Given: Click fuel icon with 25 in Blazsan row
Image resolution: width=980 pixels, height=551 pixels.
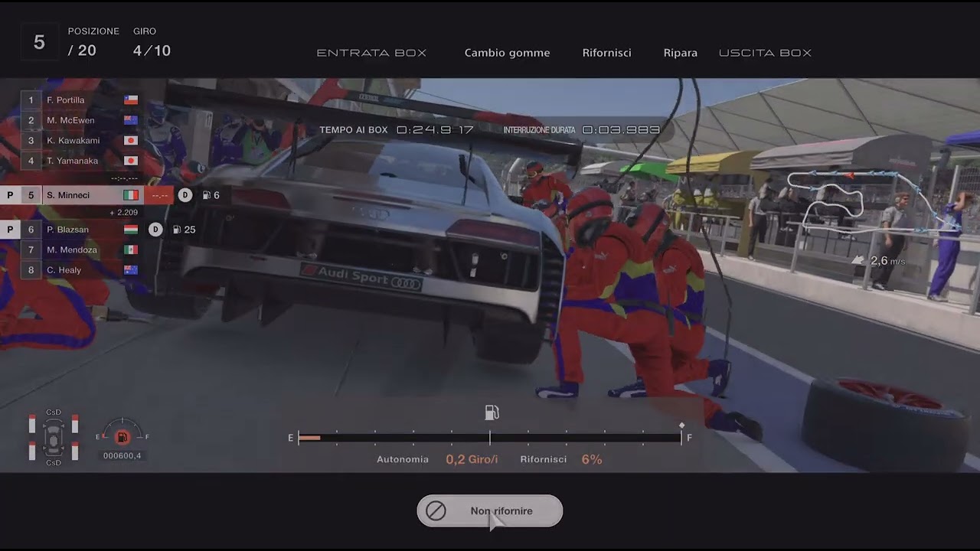Looking at the screenshot, I should [x=184, y=229].
